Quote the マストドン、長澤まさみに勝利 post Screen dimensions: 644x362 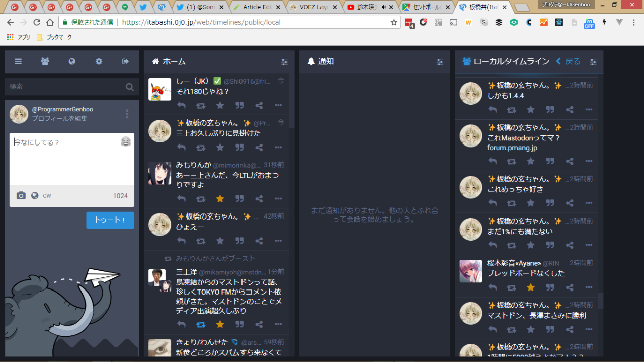point(550,329)
